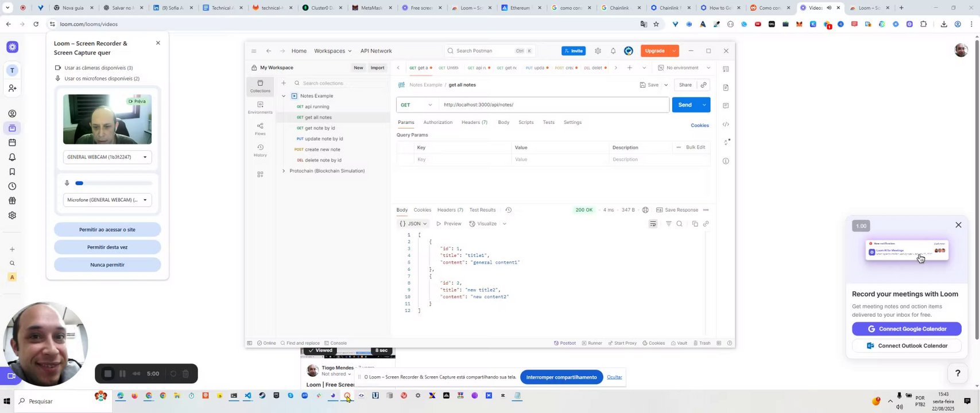
Task: Click Permitir ao acessar o site
Action: point(107,229)
